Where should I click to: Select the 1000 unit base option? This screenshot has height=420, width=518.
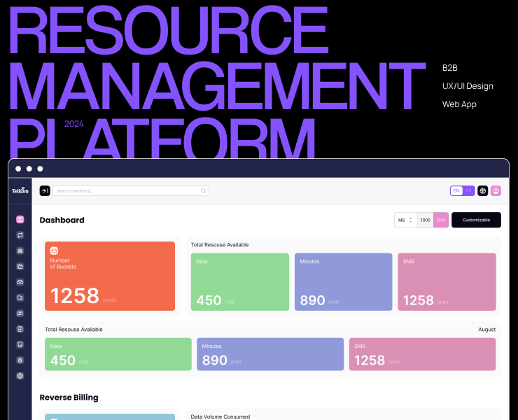pos(425,220)
